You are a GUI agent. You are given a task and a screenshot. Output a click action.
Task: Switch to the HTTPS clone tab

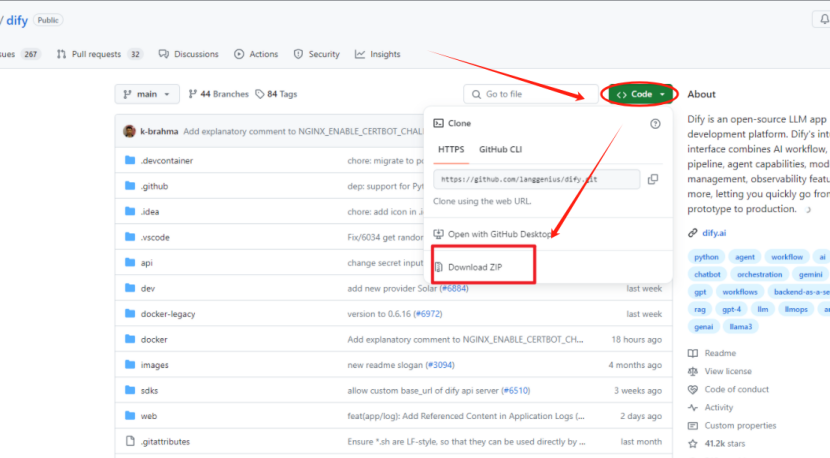[x=451, y=149]
